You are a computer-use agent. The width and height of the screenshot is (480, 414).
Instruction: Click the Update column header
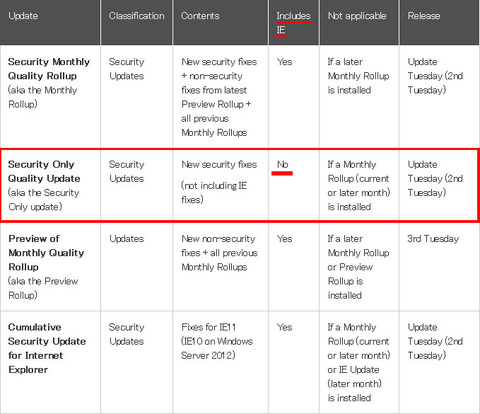[x=23, y=16]
